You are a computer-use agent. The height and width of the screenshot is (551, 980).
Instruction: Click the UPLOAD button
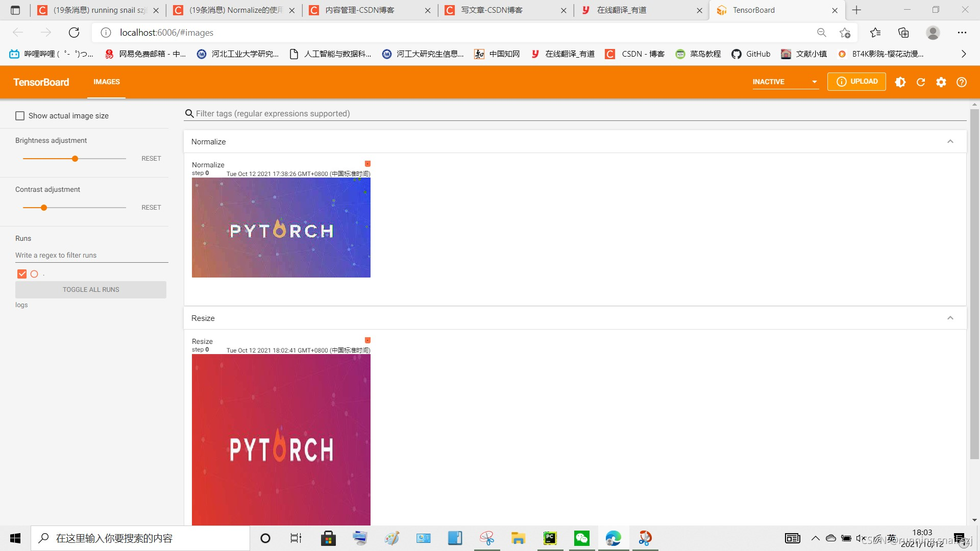point(856,82)
